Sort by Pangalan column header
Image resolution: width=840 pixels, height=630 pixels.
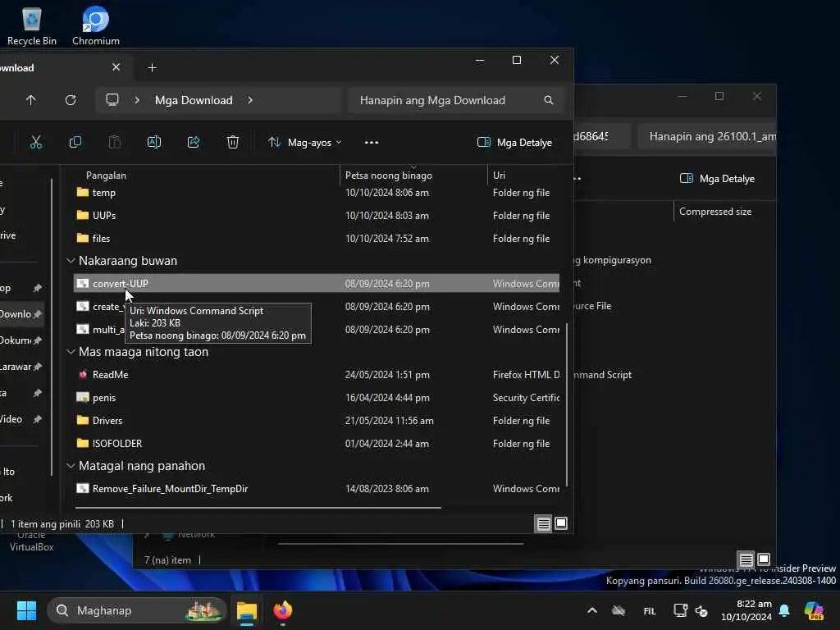[106, 176]
